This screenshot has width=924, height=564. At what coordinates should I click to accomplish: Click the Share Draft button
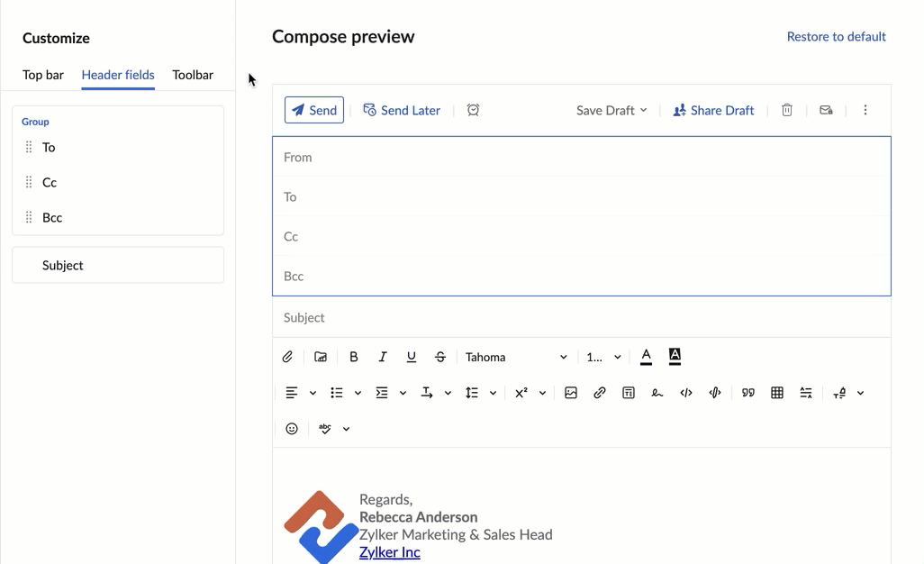pos(713,110)
